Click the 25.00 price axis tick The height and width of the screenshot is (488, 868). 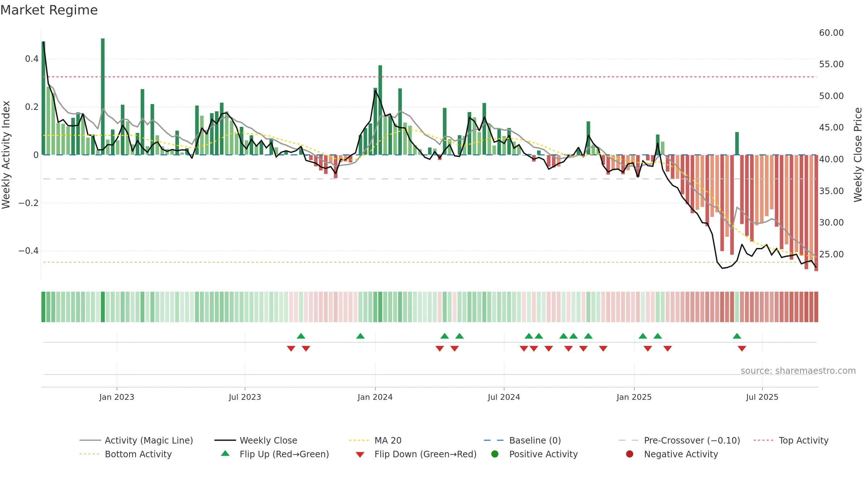(x=831, y=254)
